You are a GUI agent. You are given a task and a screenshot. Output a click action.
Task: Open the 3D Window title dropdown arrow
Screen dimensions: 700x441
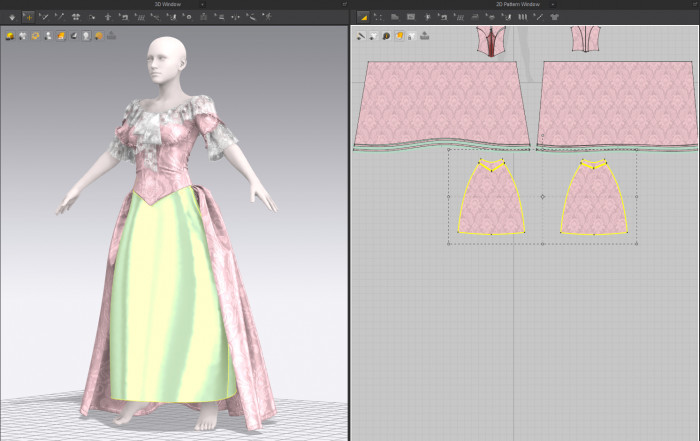(x=202, y=4)
